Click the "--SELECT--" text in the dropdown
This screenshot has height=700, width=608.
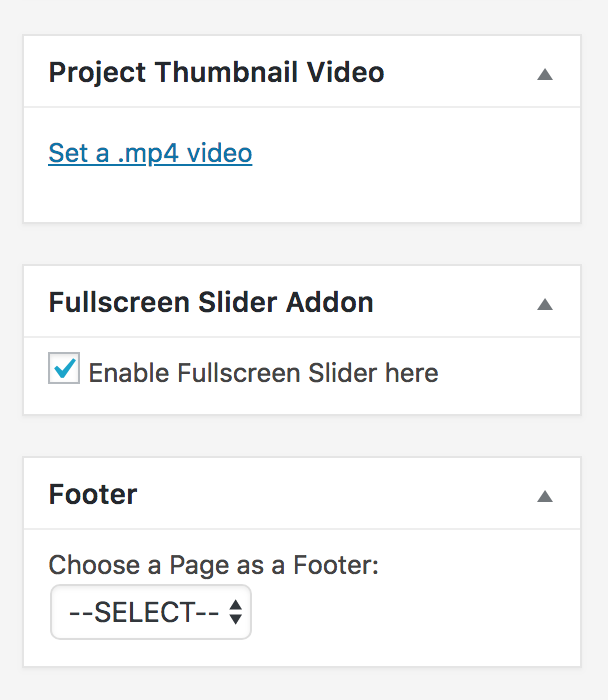(x=143, y=612)
